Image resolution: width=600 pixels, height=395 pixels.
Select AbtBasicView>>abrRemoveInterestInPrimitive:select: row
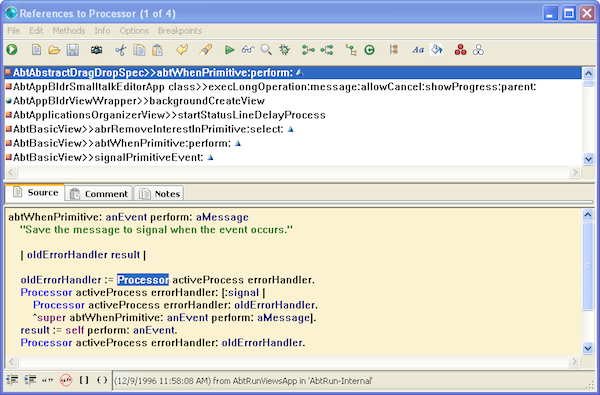[293, 129]
